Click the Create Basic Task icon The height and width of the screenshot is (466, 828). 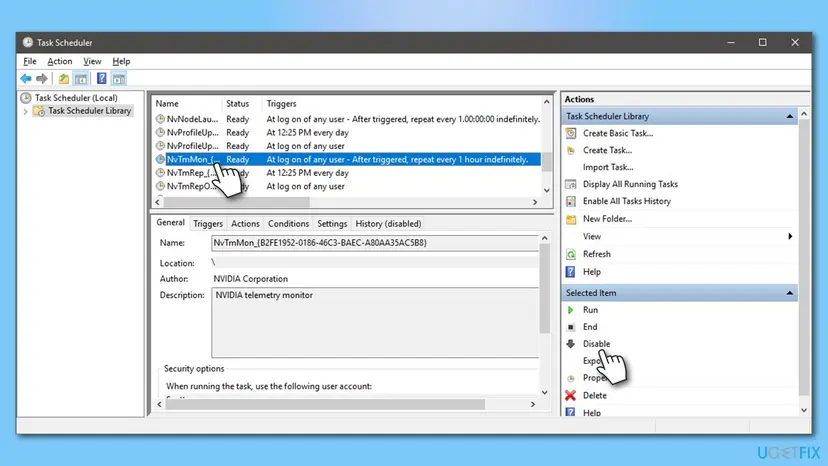(571, 133)
